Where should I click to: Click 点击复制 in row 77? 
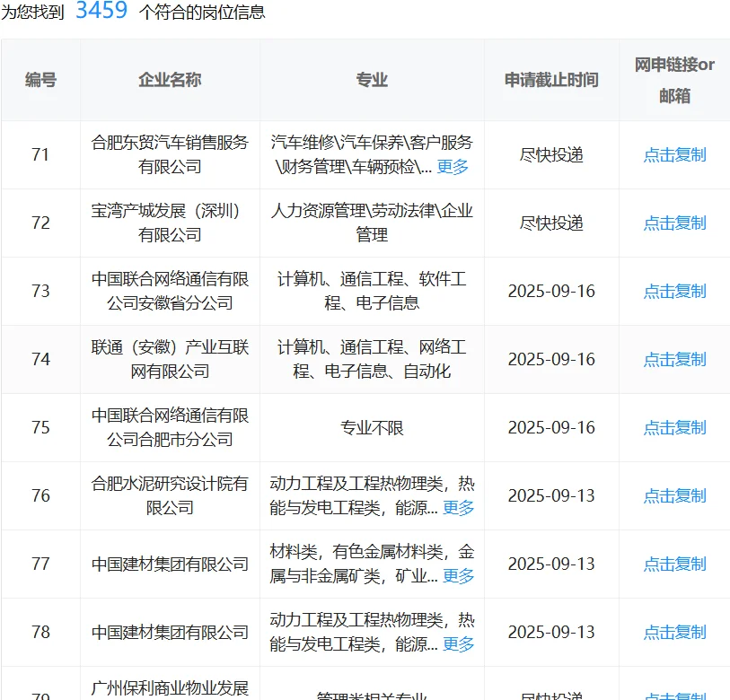[x=674, y=564]
